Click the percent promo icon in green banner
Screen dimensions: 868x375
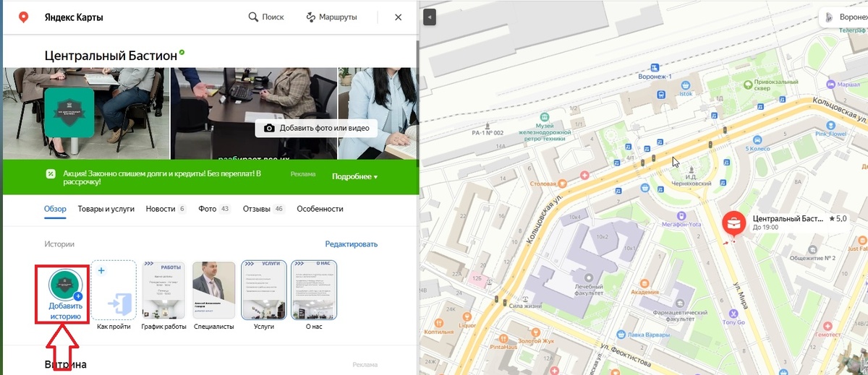(x=51, y=173)
